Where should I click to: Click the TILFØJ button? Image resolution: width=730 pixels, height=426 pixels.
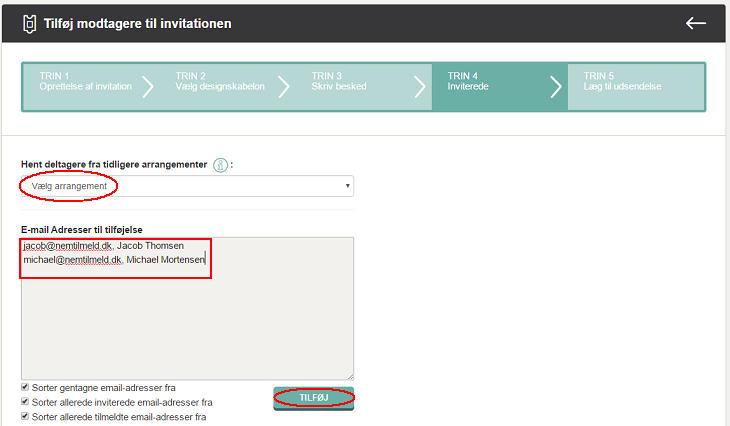click(x=314, y=398)
